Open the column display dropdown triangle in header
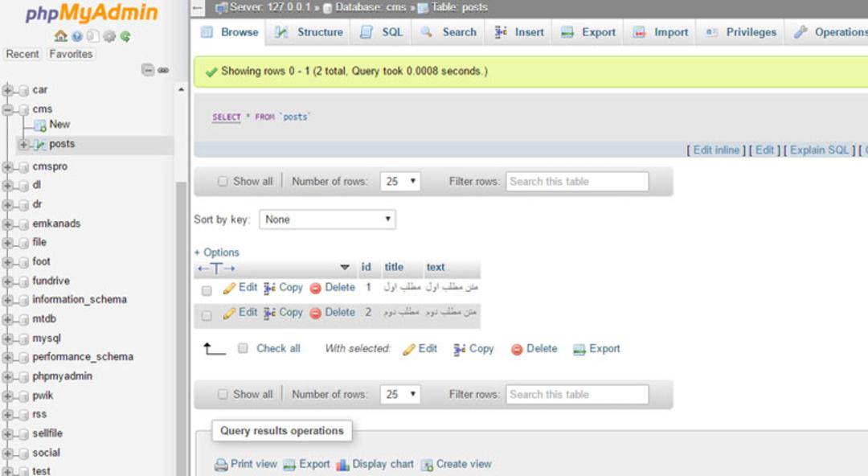Viewport: 868px width, 476px height. 345,268
